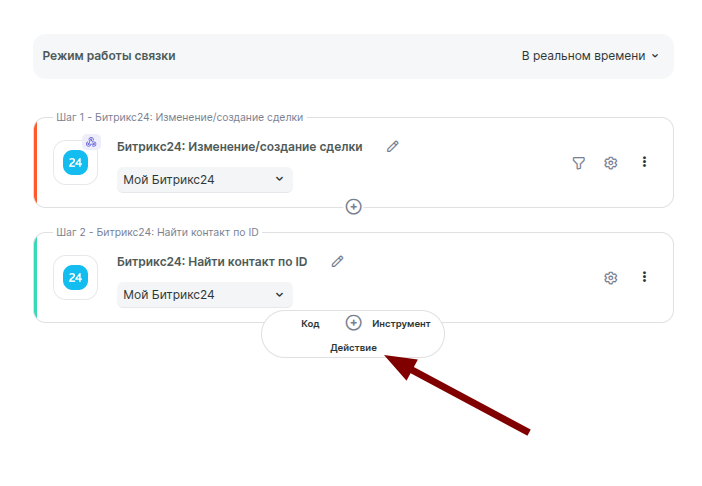Click the Шаг 1 header label

180,117
